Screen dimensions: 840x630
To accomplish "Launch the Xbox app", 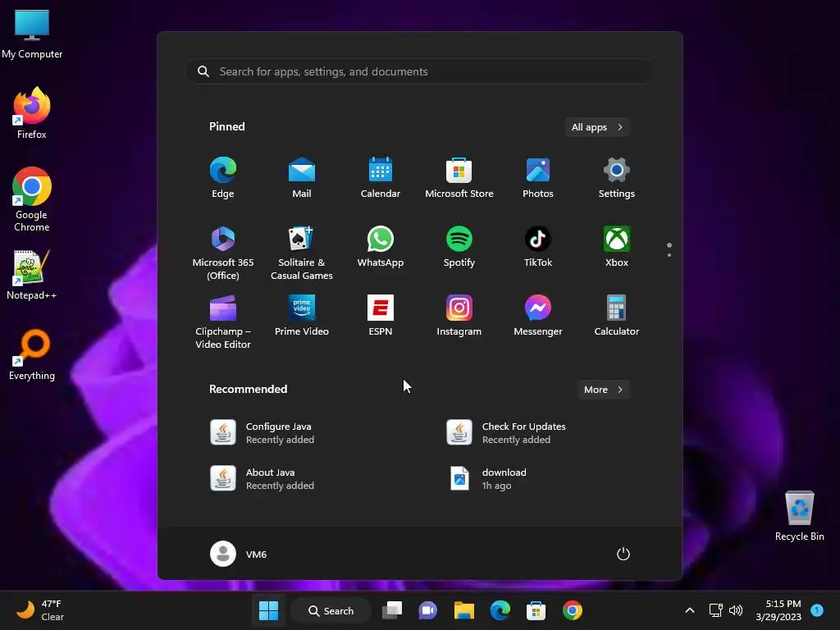I will (x=617, y=247).
